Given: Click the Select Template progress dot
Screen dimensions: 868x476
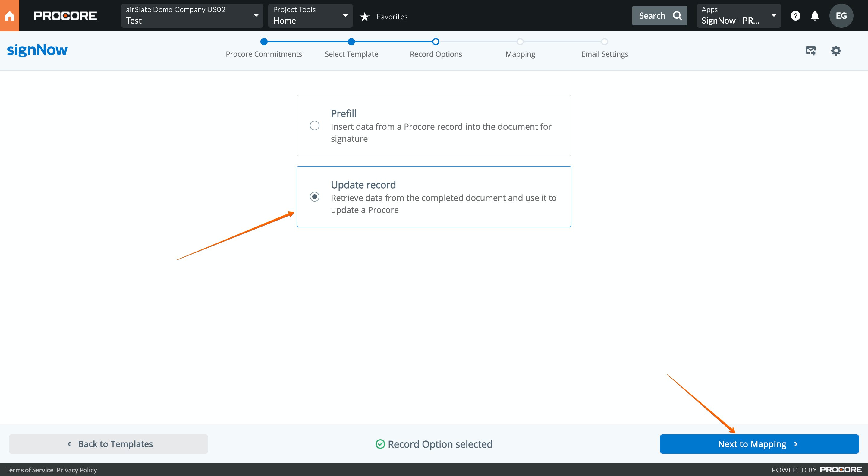Looking at the screenshot, I should [x=351, y=42].
